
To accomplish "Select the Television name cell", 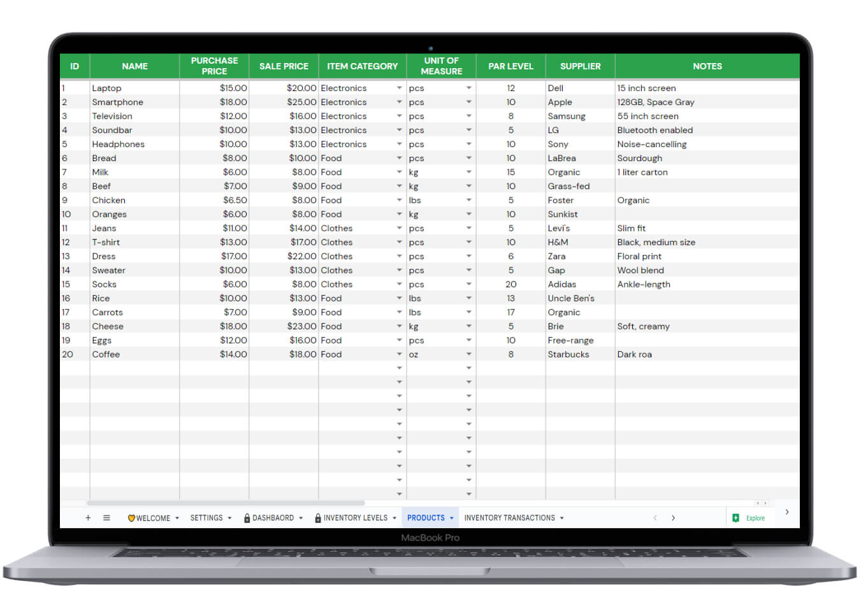I will click(134, 116).
